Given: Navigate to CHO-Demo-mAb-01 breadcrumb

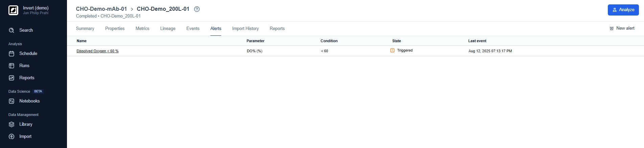Looking at the screenshot, I should coord(101,9).
